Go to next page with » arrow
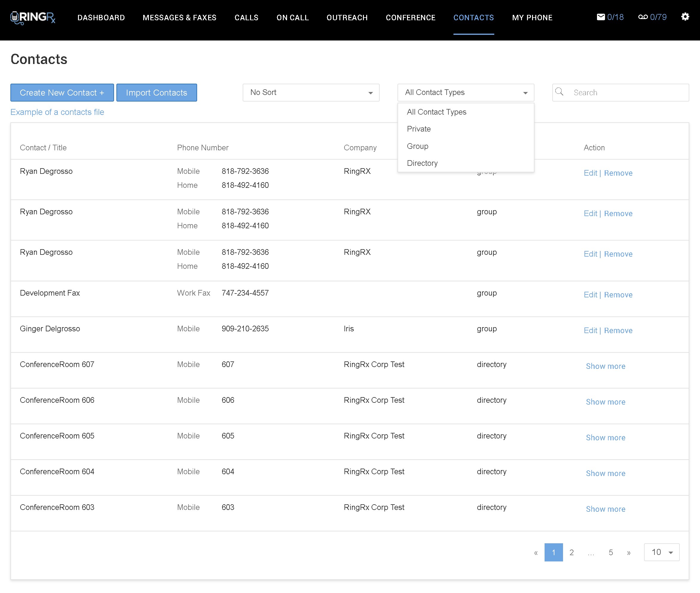Viewport: 700px width, 593px height. [628, 552]
